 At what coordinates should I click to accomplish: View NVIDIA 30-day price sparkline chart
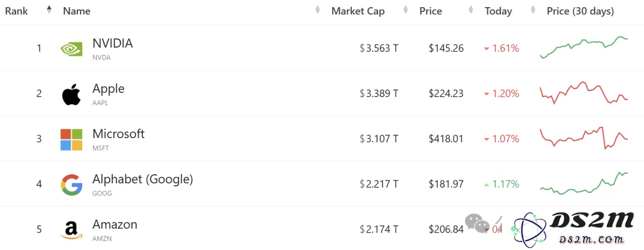584,48
